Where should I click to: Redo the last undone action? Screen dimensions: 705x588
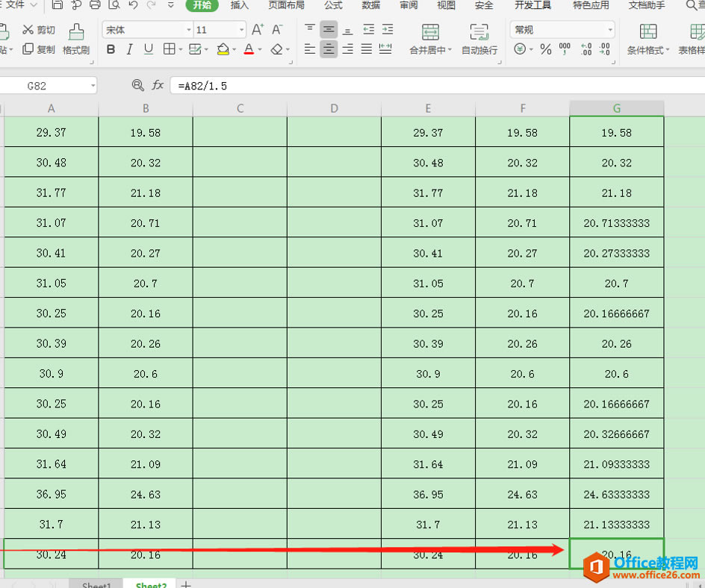152,4
